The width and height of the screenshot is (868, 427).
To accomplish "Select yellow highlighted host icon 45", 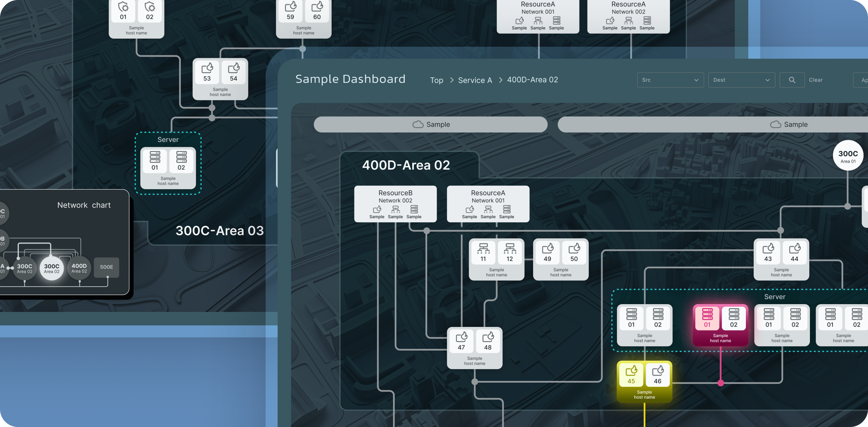I will coord(631,374).
